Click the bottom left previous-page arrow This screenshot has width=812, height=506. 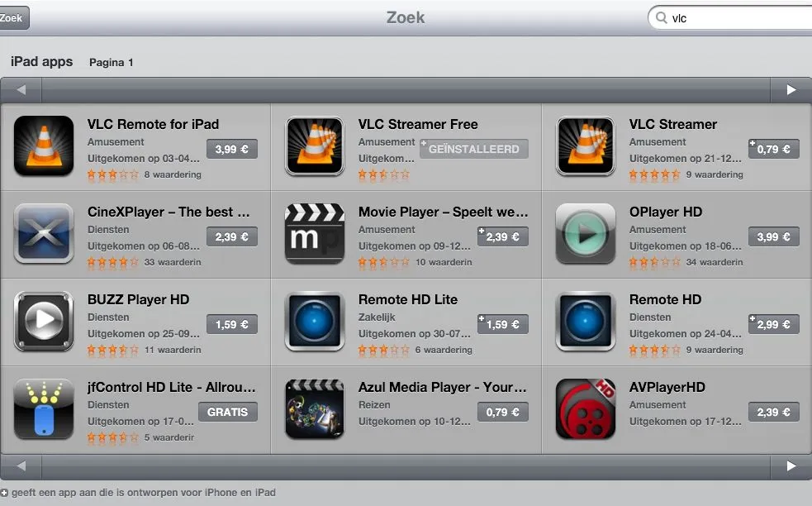coord(21,466)
